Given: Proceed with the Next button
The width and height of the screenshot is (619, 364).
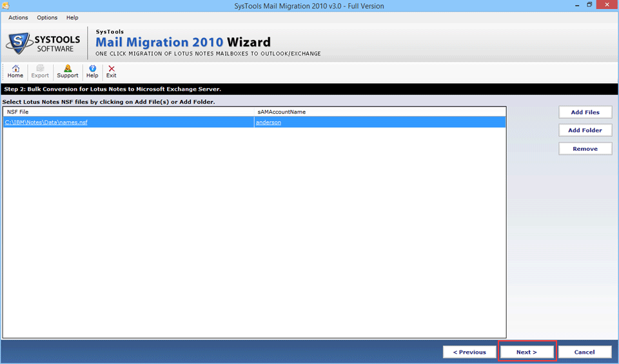Looking at the screenshot, I should tap(527, 352).
